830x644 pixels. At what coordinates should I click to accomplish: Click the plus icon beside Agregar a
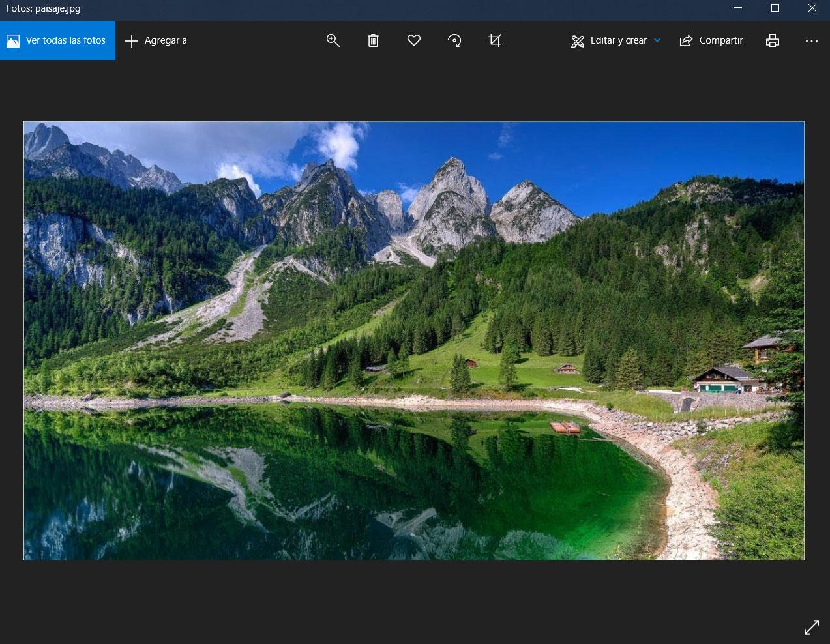132,41
